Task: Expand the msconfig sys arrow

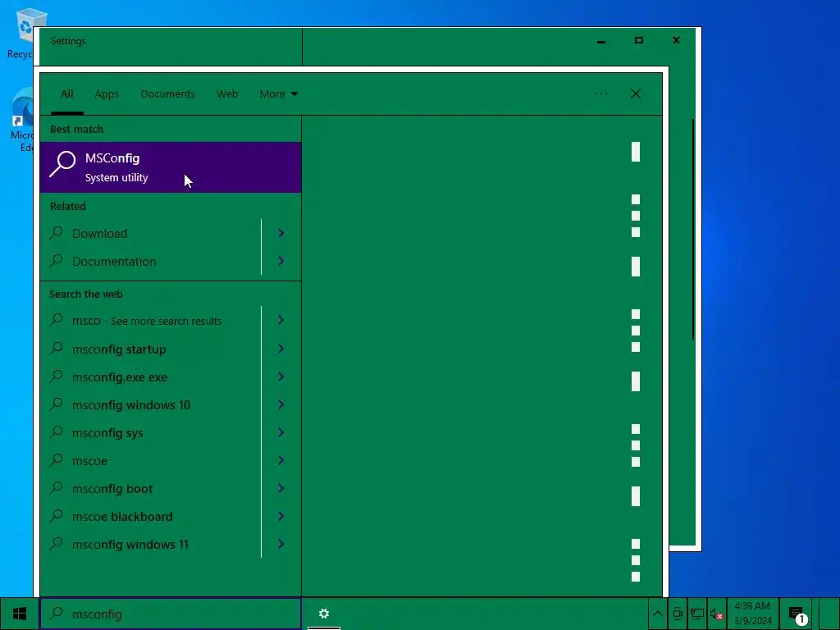Action: pos(281,432)
